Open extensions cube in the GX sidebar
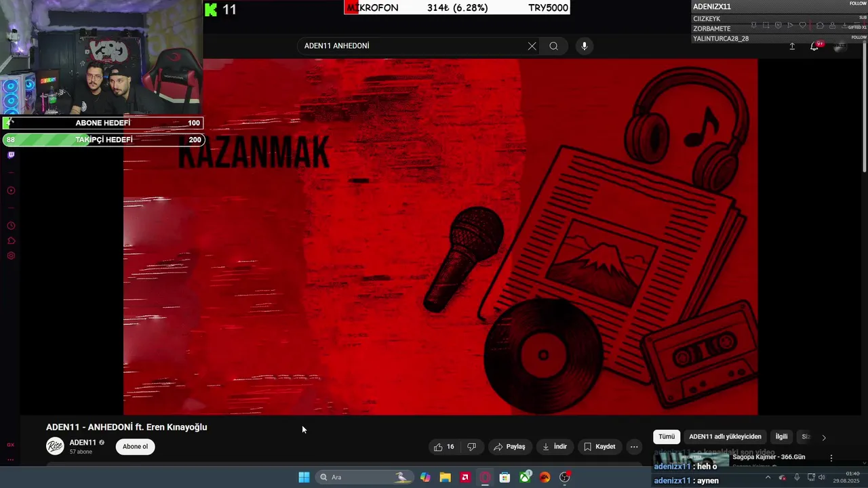868x488 pixels. coord(11,241)
